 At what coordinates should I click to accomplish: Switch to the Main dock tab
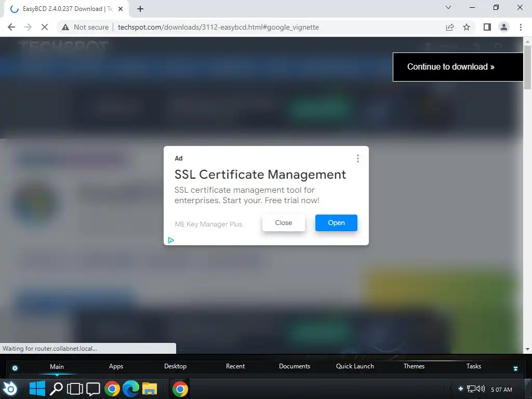(57, 367)
